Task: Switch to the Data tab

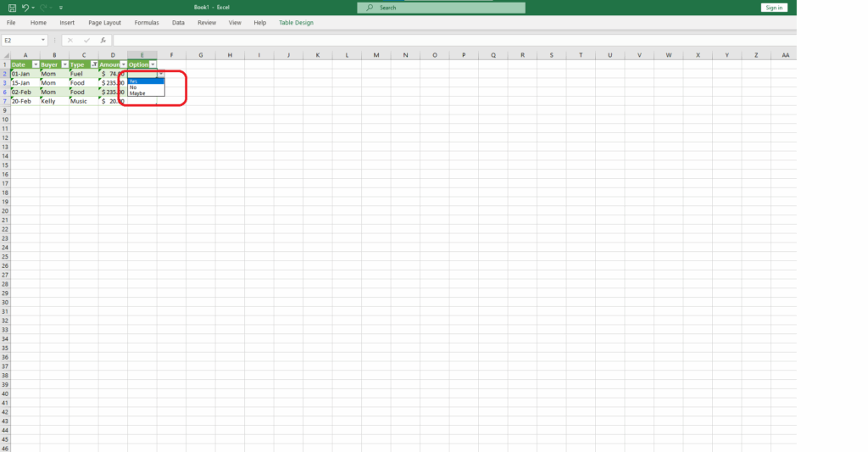Action: 178,23
